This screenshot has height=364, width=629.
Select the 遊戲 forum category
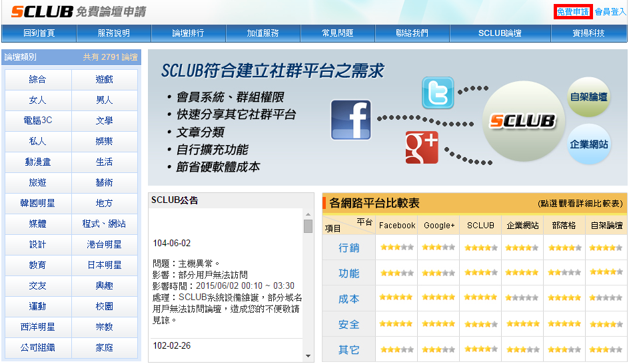[105, 79]
